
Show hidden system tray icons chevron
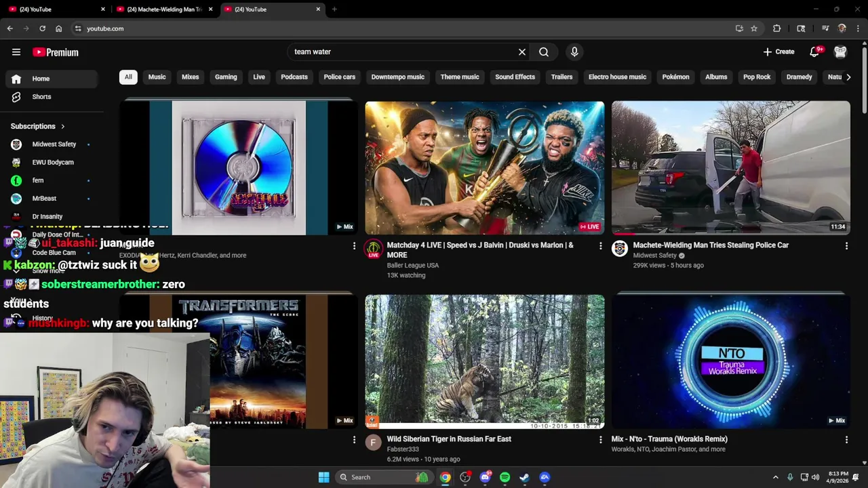pos(776,477)
